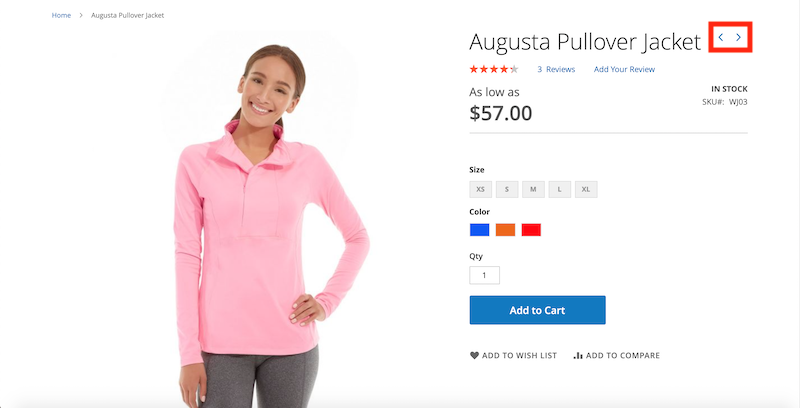Choose the red color swatch

click(531, 230)
